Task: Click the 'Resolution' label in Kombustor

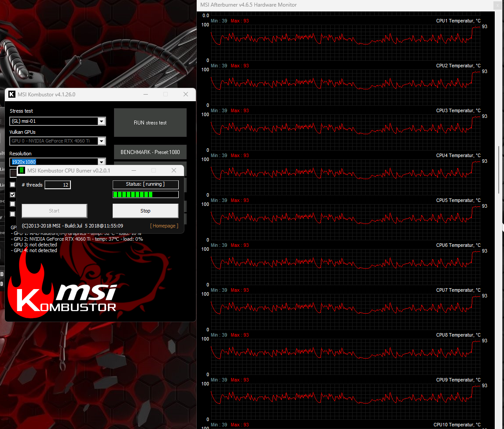Action: pos(21,154)
